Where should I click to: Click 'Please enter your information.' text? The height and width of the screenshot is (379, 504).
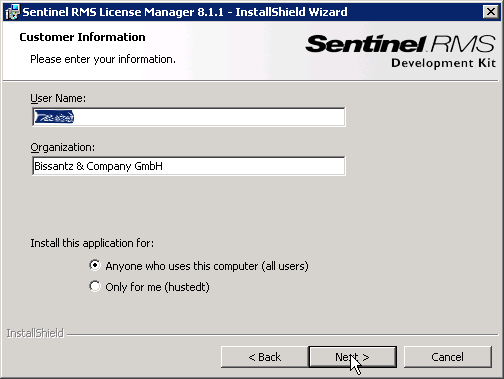tap(103, 59)
